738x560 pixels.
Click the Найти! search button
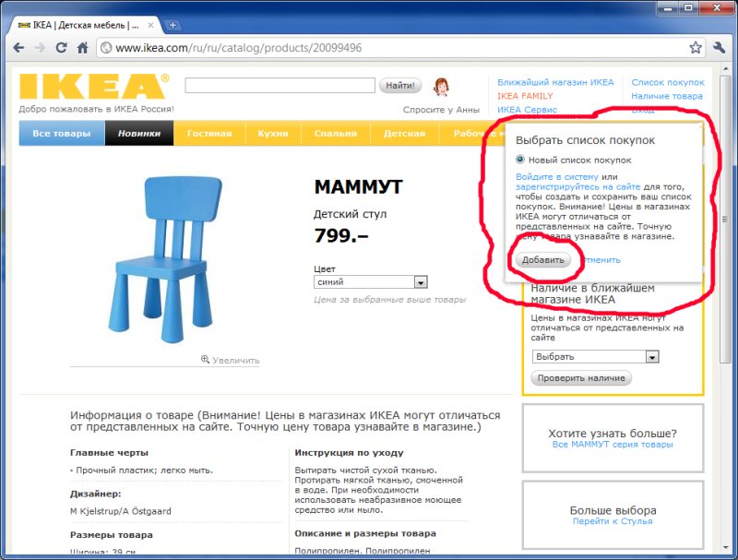pyautogui.click(x=399, y=86)
